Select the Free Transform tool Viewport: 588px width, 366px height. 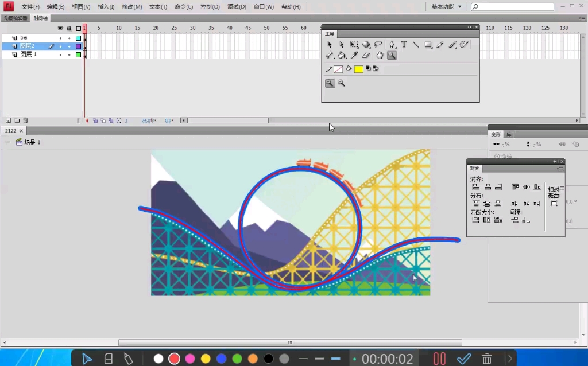coord(354,45)
